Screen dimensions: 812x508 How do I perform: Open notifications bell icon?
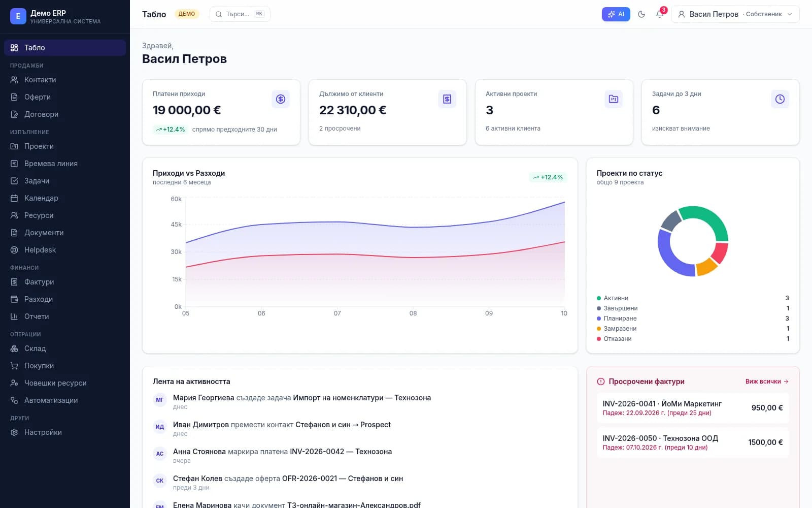click(x=660, y=14)
